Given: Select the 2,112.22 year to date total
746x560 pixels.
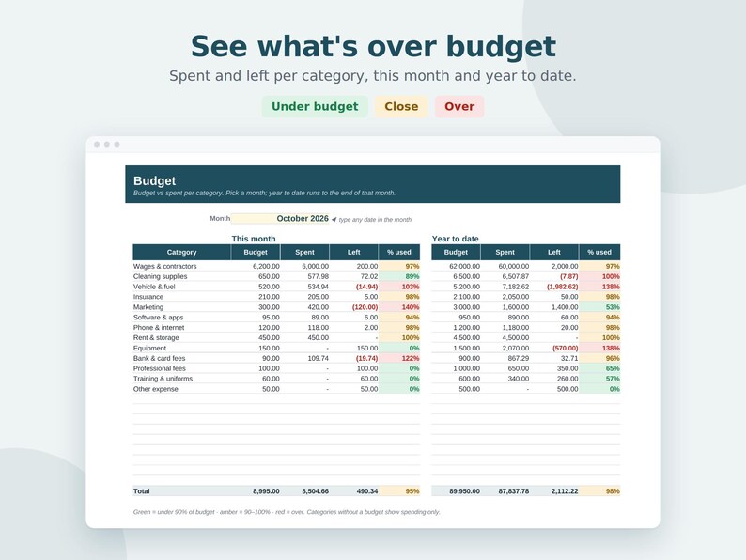Looking at the screenshot, I should tap(553, 491).
